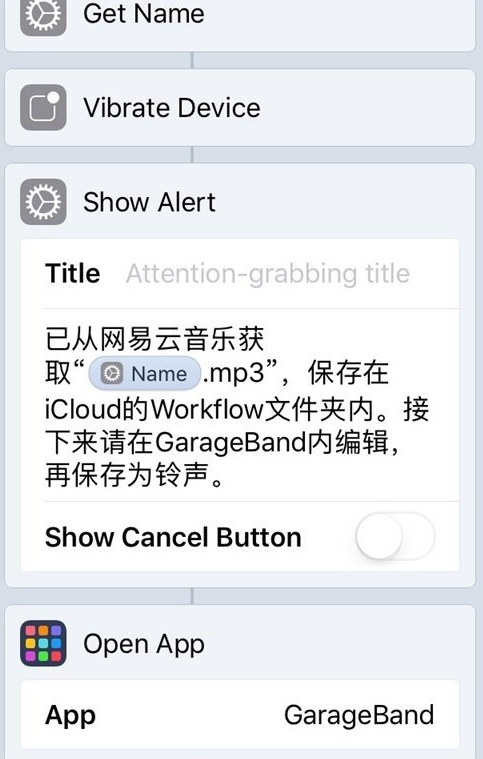Tap the App label in Open App
483x759 pixels.
pyautogui.click(x=70, y=716)
